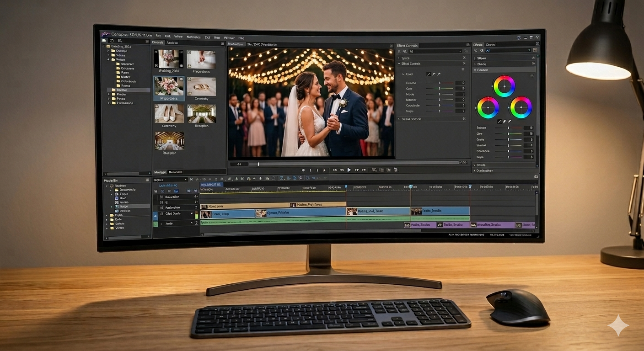
Task: Click the Canopus EDIUS logo icon
Action: pos(105,34)
